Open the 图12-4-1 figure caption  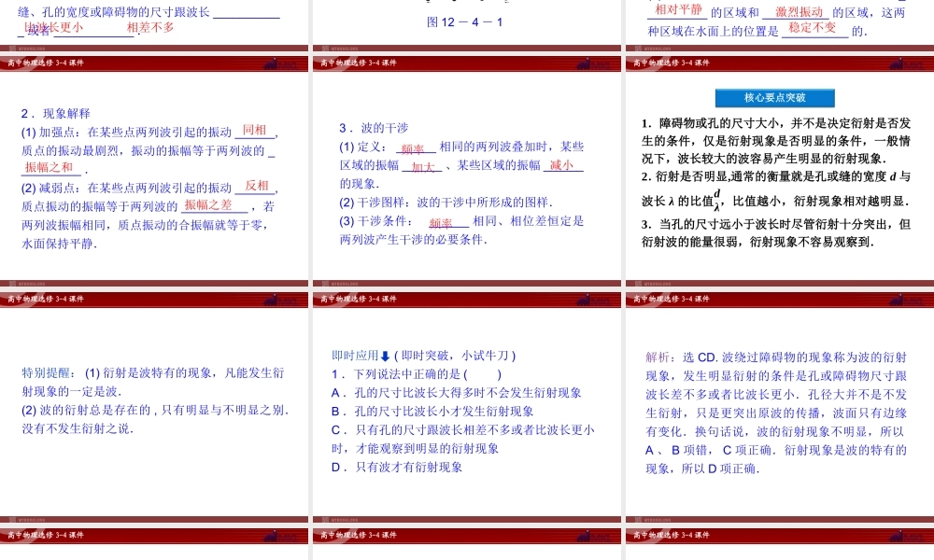click(465, 21)
